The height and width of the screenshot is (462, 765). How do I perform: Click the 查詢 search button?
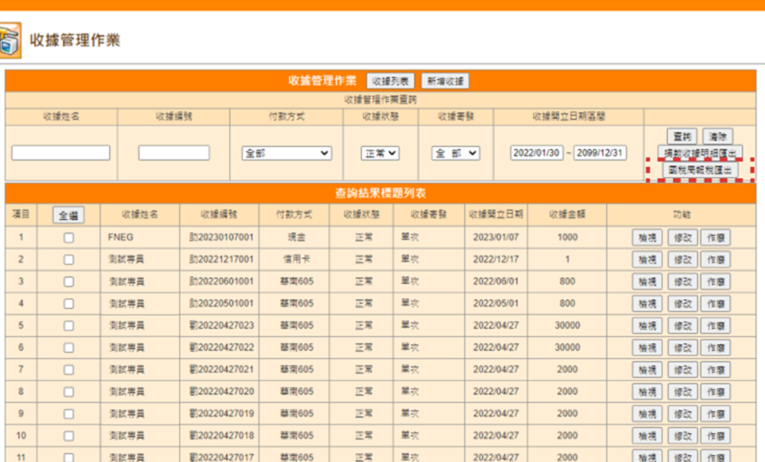pyautogui.click(x=682, y=136)
